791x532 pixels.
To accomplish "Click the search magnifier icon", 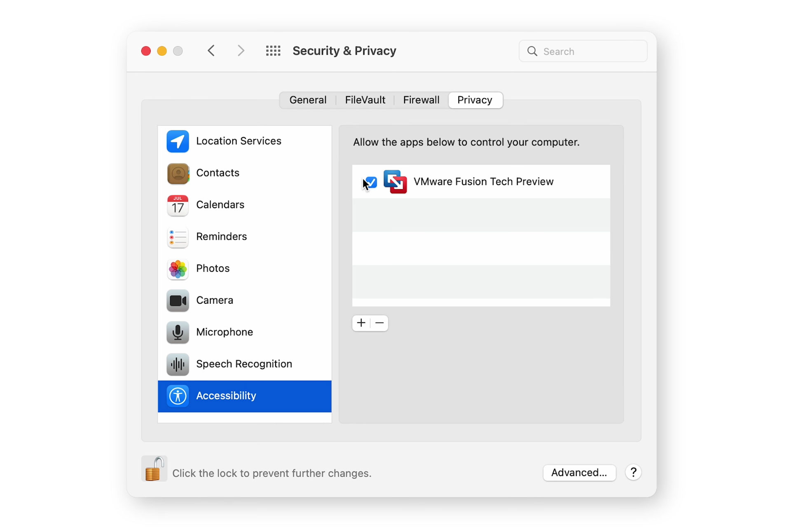I will (x=532, y=51).
